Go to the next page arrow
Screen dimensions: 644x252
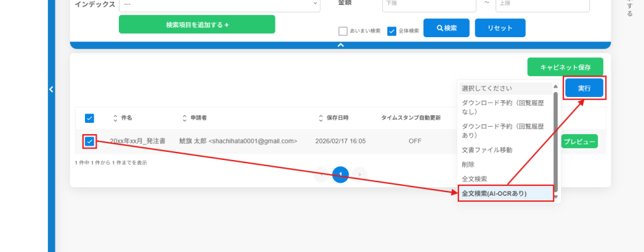pos(359,174)
